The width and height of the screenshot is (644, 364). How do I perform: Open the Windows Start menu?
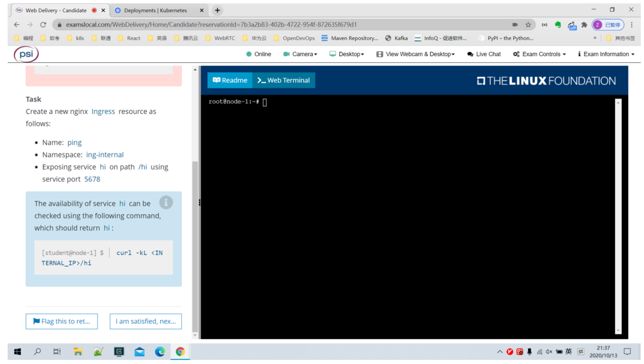coord(17,352)
